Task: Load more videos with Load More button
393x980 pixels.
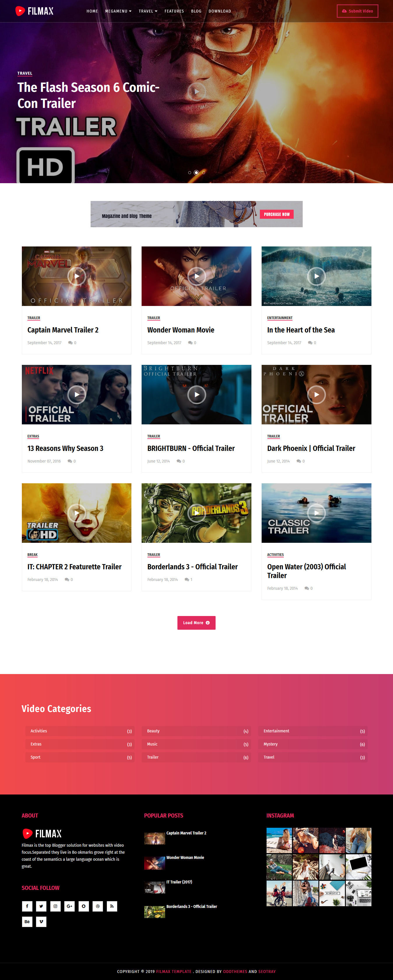Action: 196,623
